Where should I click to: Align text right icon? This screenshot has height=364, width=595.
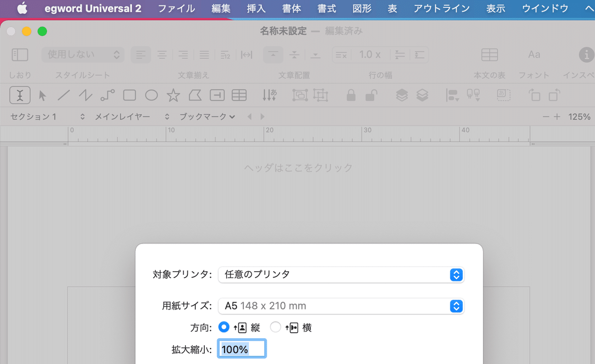pos(183,55)
